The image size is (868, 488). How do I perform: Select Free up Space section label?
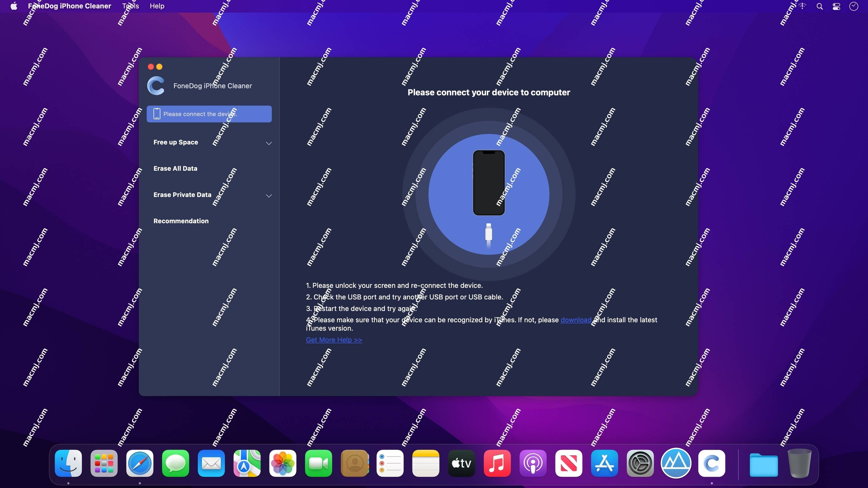pyautogui.click(x=176, y=142)
